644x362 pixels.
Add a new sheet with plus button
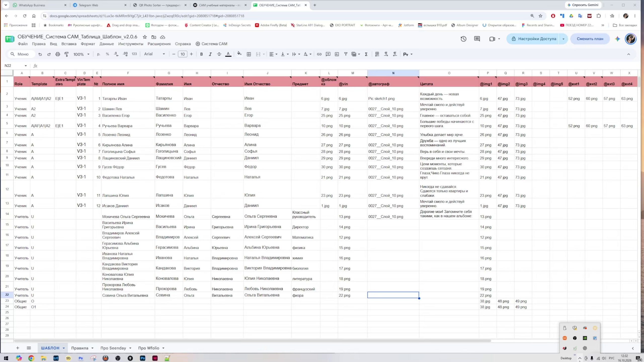pyautogui.click(x=18, y=348)
